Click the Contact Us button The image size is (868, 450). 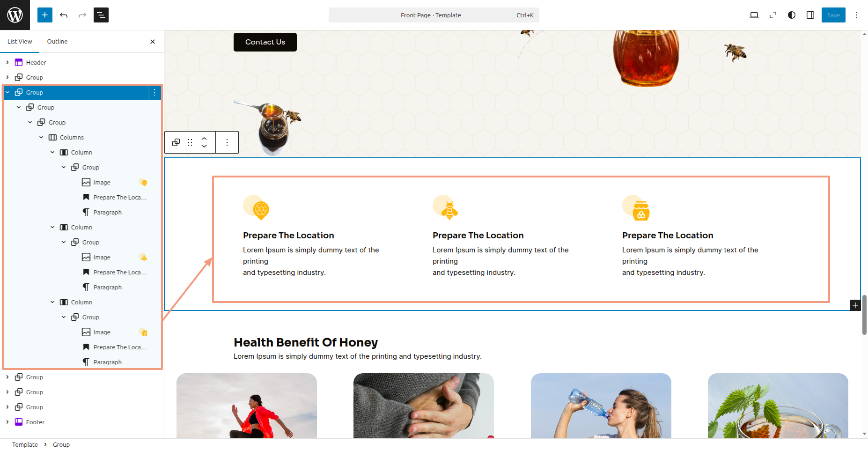[x=265, y=42]
